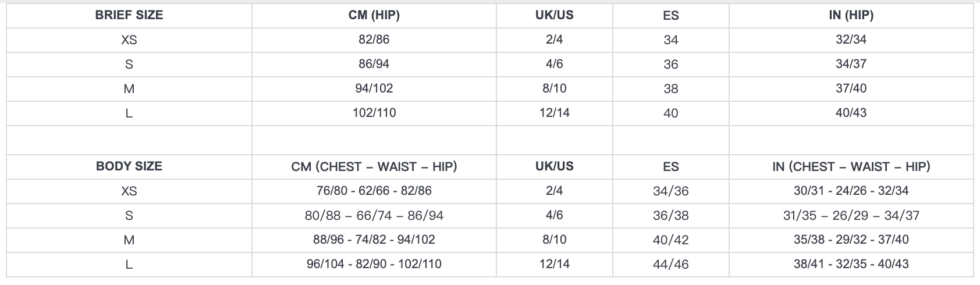This screenshot has width=980, height=285.
Task: Select the 40/43 inch hip cell for brief L
Action: pos(851,113)
